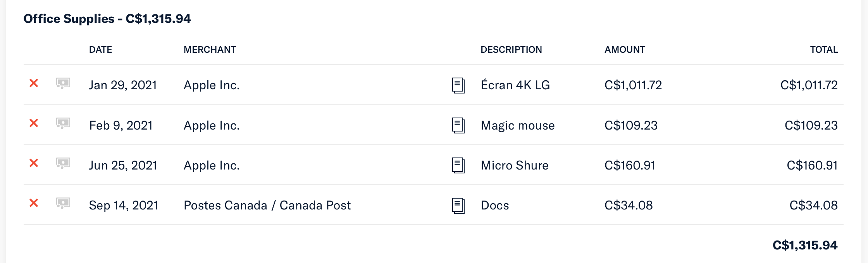This screenshot has height=263, width=868.
Task: Click the Merchant column header
Action: pos(210,50)
